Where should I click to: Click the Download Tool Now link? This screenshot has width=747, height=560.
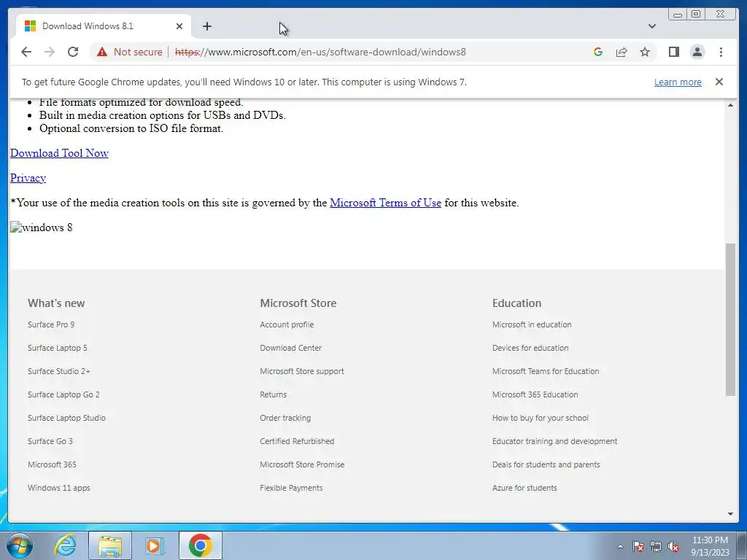[x=59, y=153]
